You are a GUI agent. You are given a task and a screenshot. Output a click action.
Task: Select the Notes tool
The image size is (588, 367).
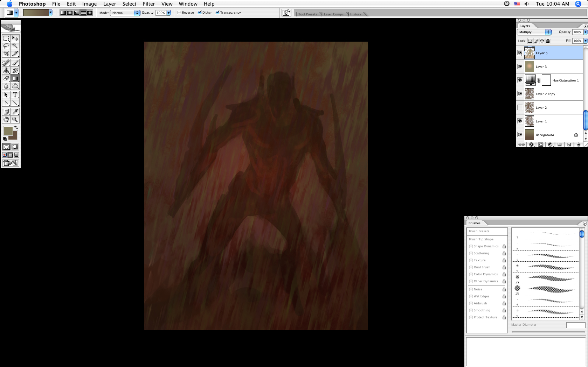[x=6, y=112]
